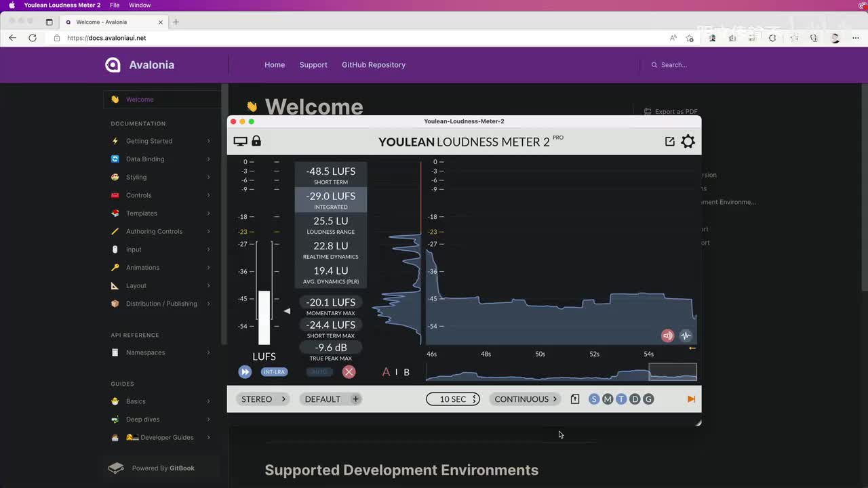Open the DEFAULT preset selector
The image size is (868, 488).
point(323,399)
